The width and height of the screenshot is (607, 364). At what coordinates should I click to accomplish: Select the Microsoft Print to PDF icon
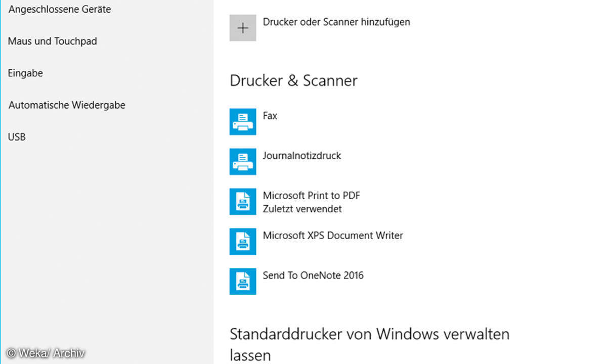coord(243,202)
